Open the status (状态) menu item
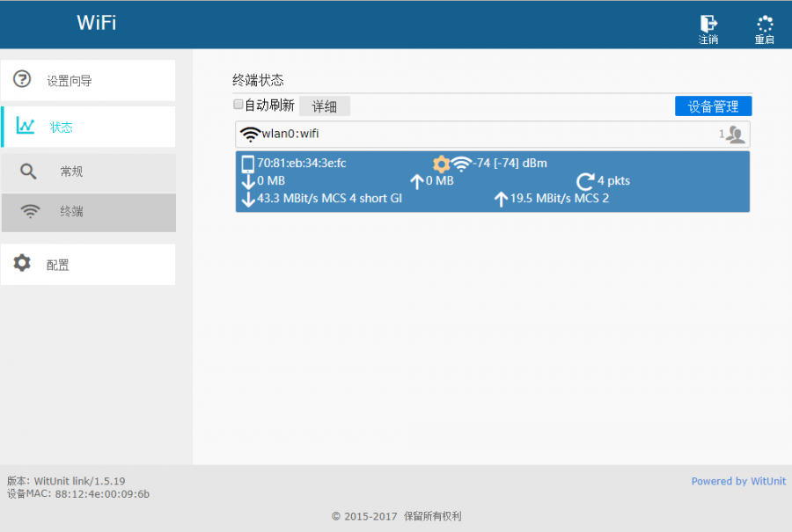The height and width of the screenshot is (532, 792). tap(88, 127)
